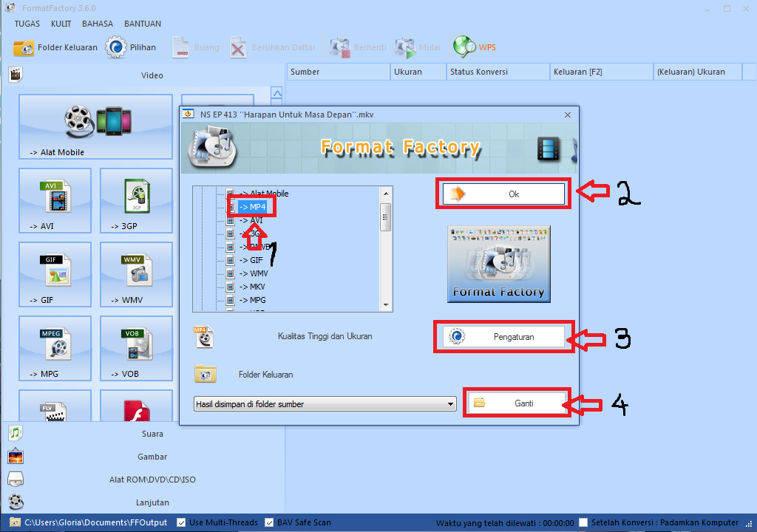Open Pilihan options gear icon
Viewport: 757px width, 532px height.
point(116,47)
